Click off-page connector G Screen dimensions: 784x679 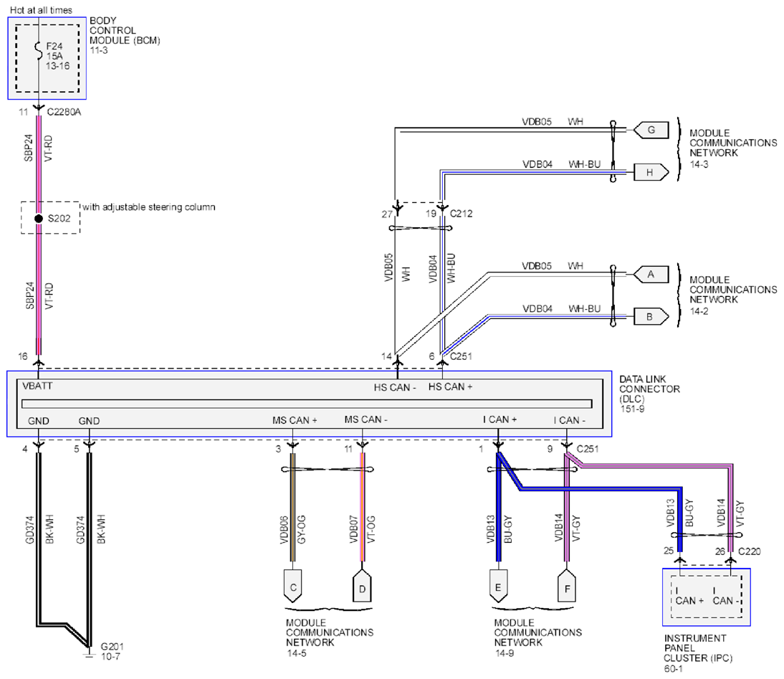click(651, 130)
